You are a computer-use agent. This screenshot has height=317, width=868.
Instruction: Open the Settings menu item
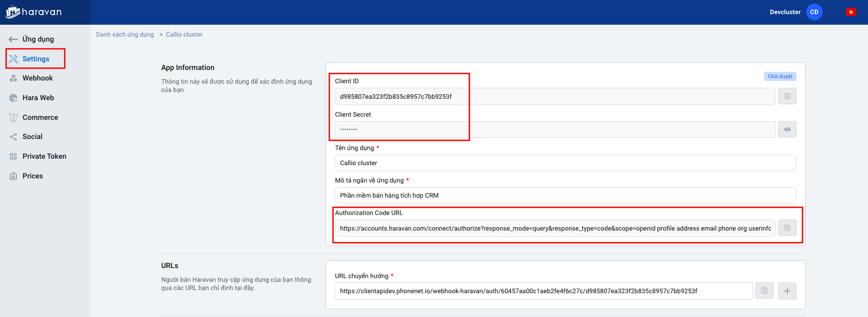pos(36,59)
